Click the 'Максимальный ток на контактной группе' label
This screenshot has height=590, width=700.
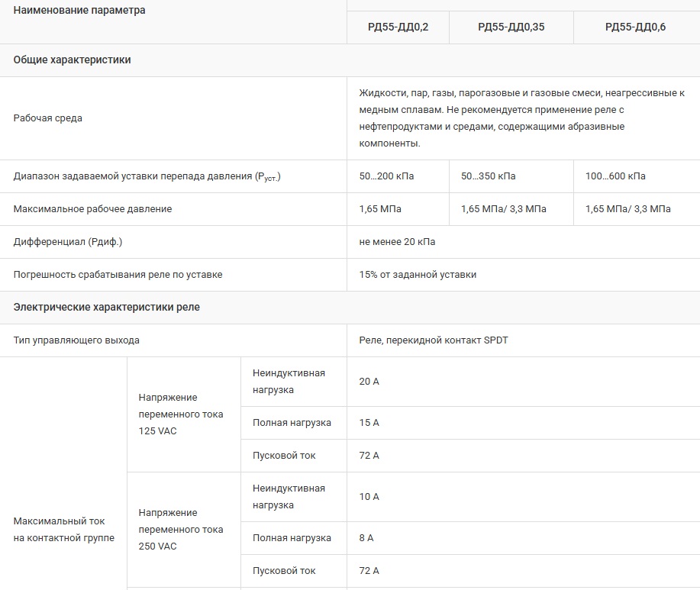coord(64,530)
